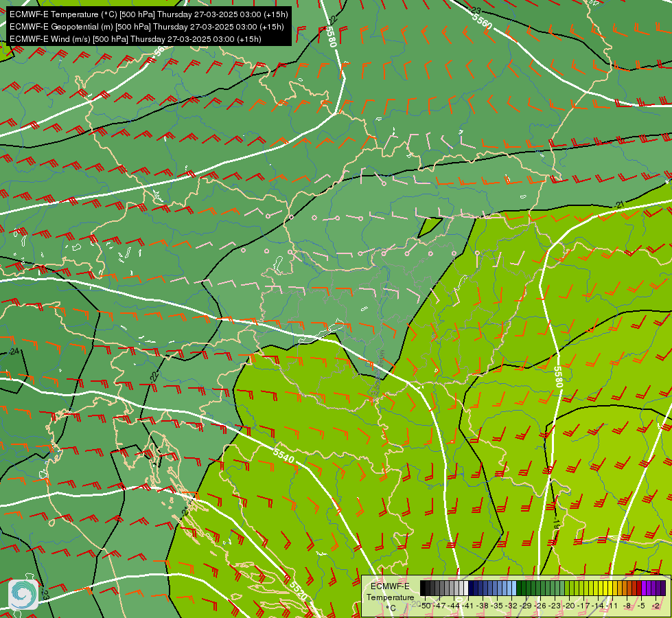
Task: Click the -2 value on the colour scale
Action: click(656, 606)
